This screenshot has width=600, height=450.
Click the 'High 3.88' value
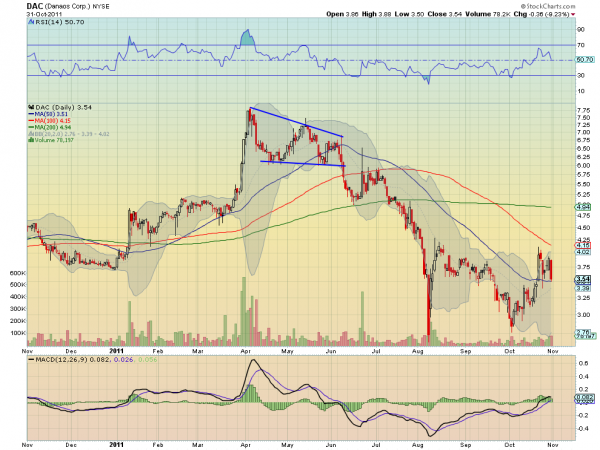[x=377, y=14]
